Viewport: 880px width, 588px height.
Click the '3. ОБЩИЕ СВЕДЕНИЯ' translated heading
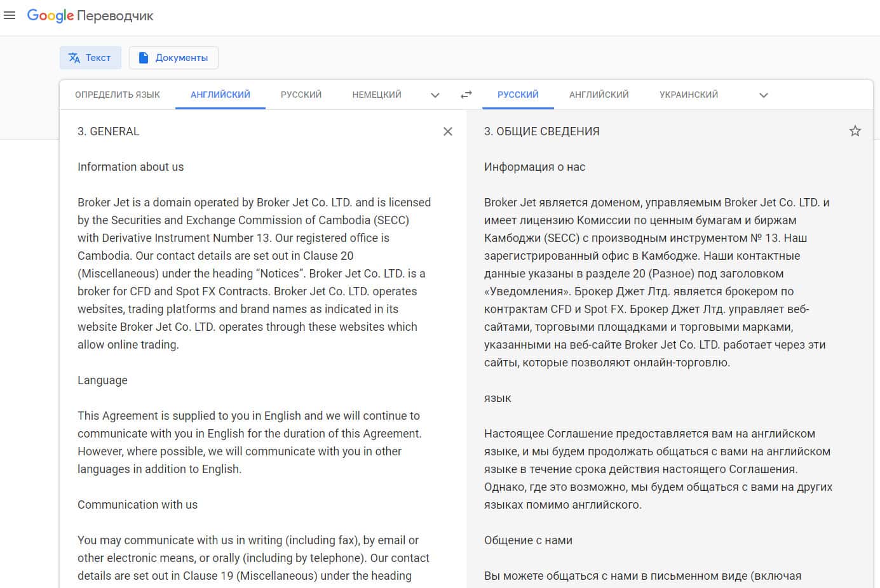coord(541,131)
